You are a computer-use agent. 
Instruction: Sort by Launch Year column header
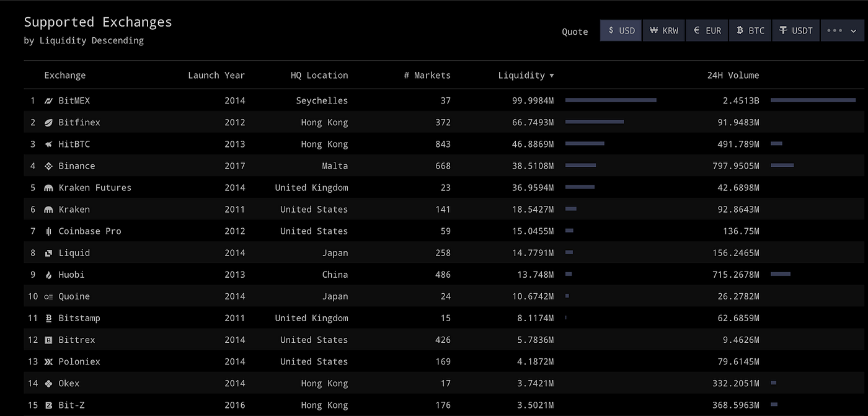(x=216, y=75)
